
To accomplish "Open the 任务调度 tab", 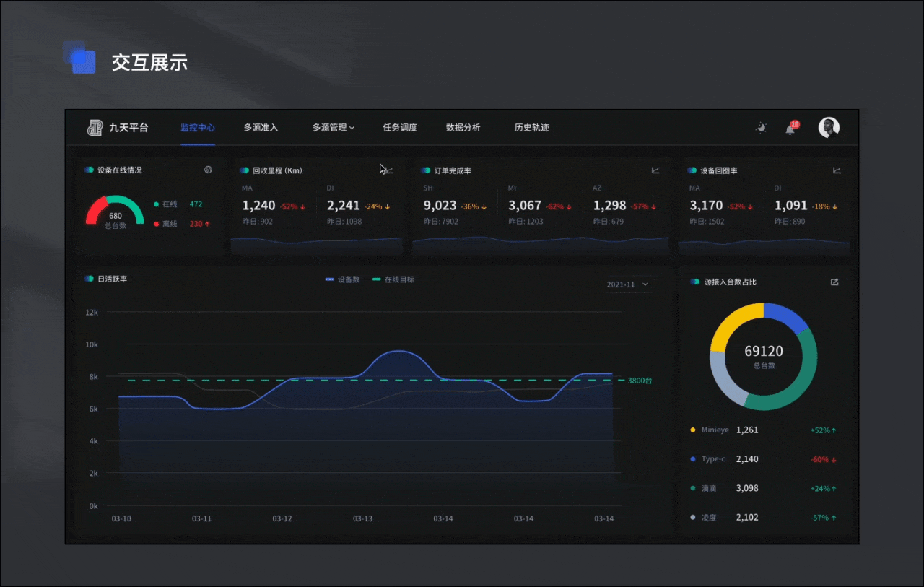I will [400, 128].
